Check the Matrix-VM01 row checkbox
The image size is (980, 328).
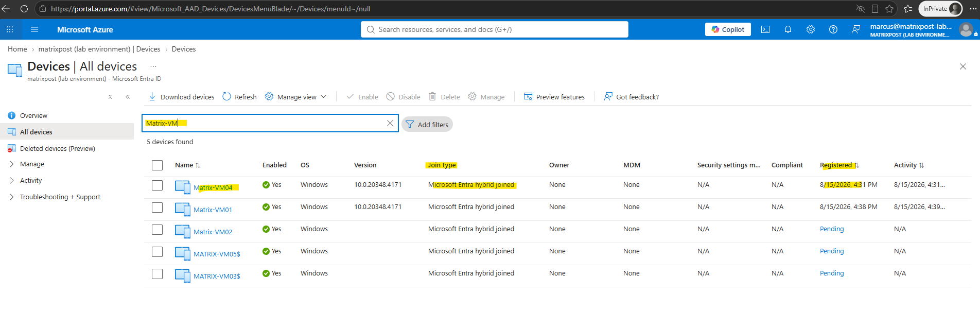[x=157, y=208]
